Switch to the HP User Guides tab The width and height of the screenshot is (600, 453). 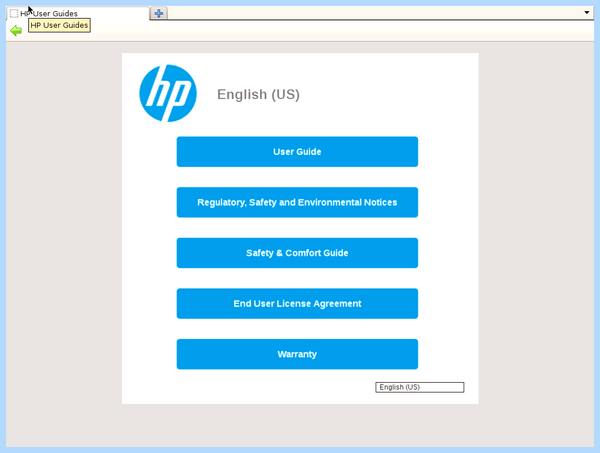tap(78, 13)
